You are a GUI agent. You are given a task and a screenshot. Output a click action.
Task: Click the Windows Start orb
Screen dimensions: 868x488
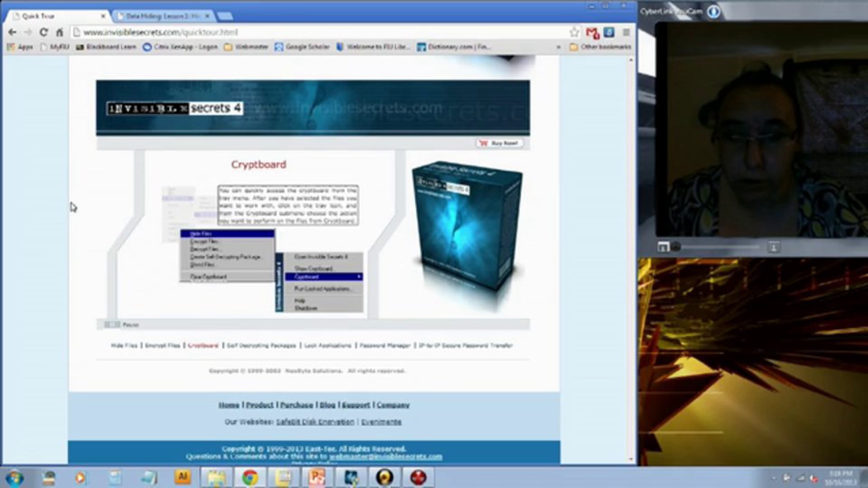pyautogui.click(x=15, y=478)
